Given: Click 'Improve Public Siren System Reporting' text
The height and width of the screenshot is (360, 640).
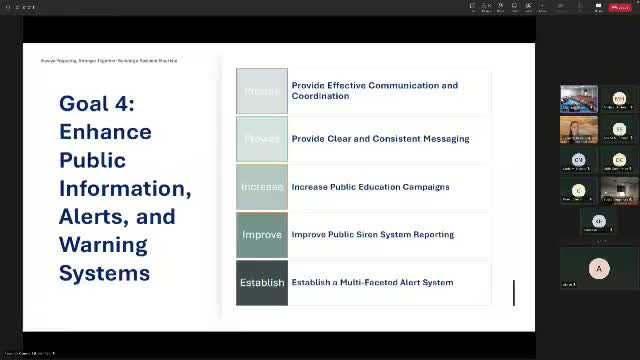Looking at the screenshot, I should coord(373,235).
